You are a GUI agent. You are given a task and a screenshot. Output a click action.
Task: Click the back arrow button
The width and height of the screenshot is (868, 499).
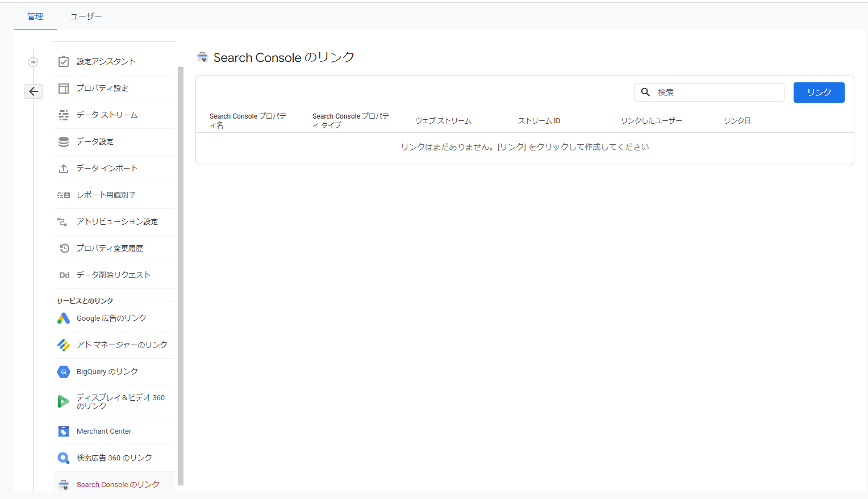tap(34, 91)
